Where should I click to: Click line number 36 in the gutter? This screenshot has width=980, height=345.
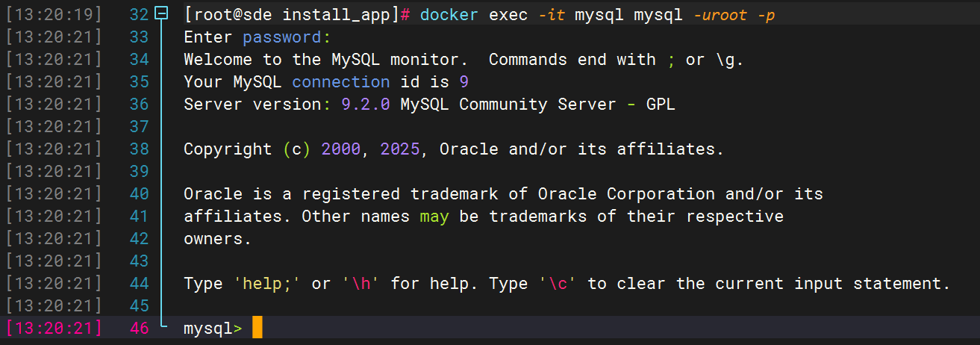139,104
